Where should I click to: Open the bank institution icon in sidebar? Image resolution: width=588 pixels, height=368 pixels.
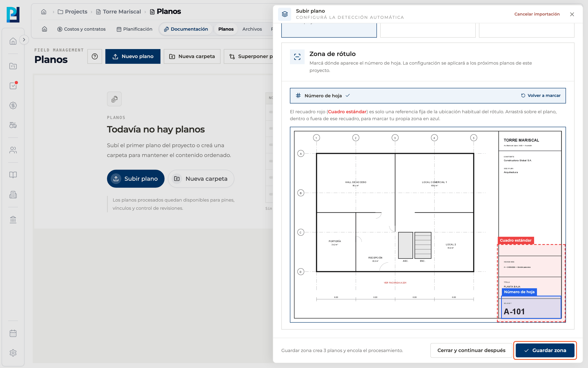click(x=13, y=219)
